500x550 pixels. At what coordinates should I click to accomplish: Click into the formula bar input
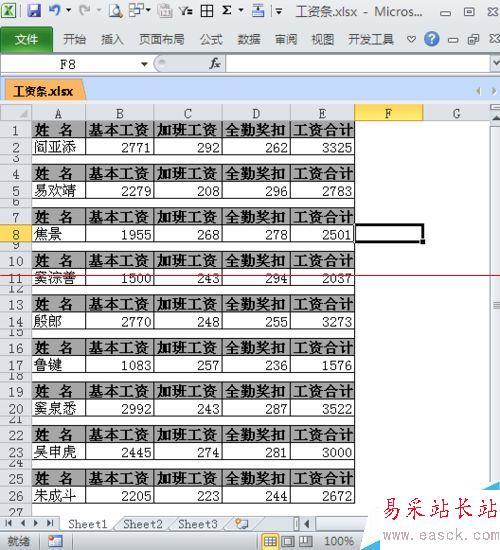pos(358,64)
